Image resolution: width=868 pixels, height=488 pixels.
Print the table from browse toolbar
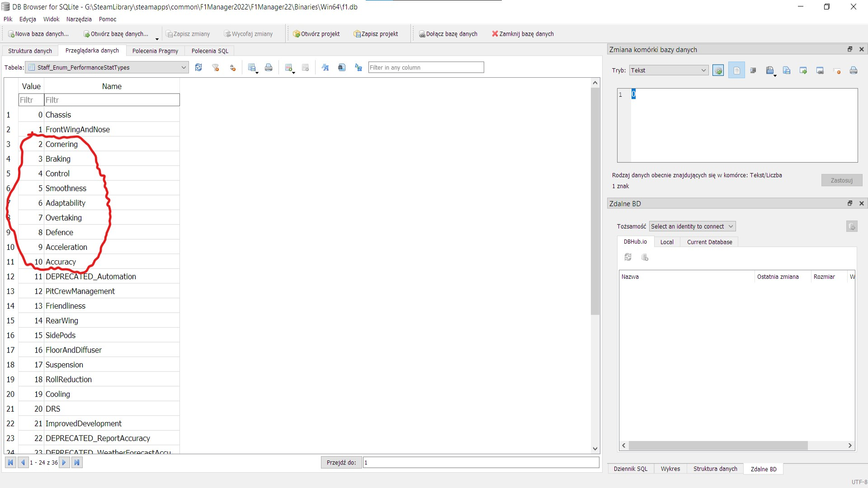269,68
